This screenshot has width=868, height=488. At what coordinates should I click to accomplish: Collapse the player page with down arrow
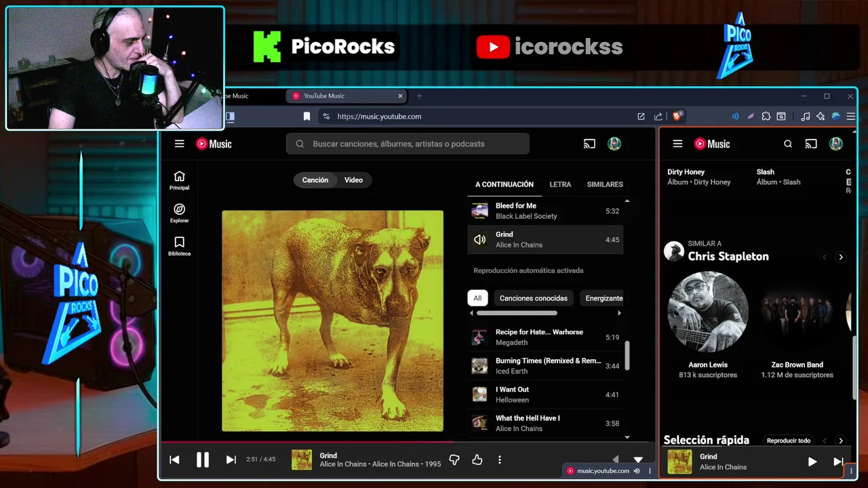[638, 459]
